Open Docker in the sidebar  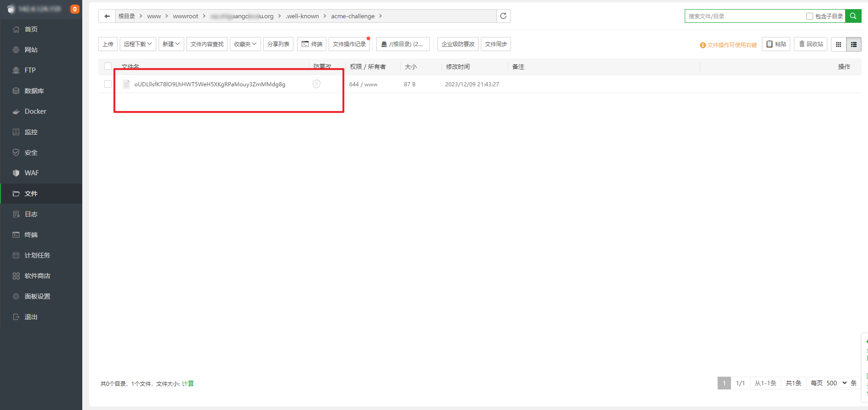pyautogui.click(x=35, y=111)
